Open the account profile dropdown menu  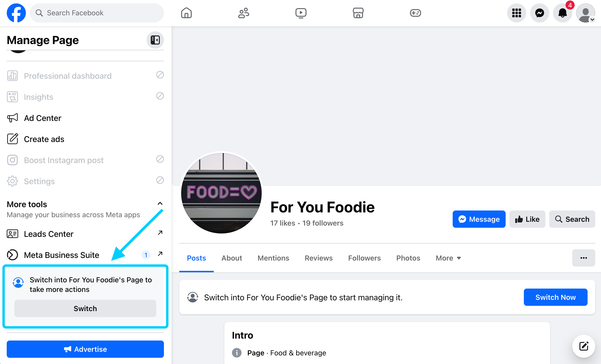586,13
